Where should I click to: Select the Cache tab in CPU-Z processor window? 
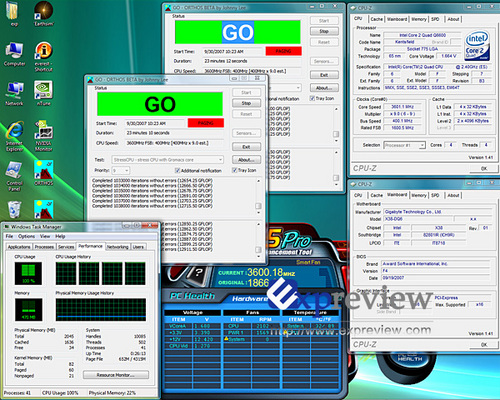(x=376, y=19)
